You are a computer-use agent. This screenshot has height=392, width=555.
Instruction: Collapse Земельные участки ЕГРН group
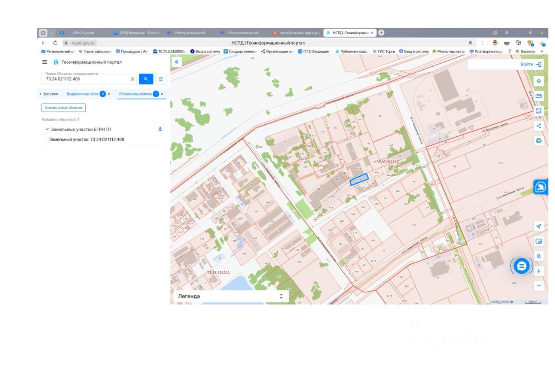coord(47,129)
